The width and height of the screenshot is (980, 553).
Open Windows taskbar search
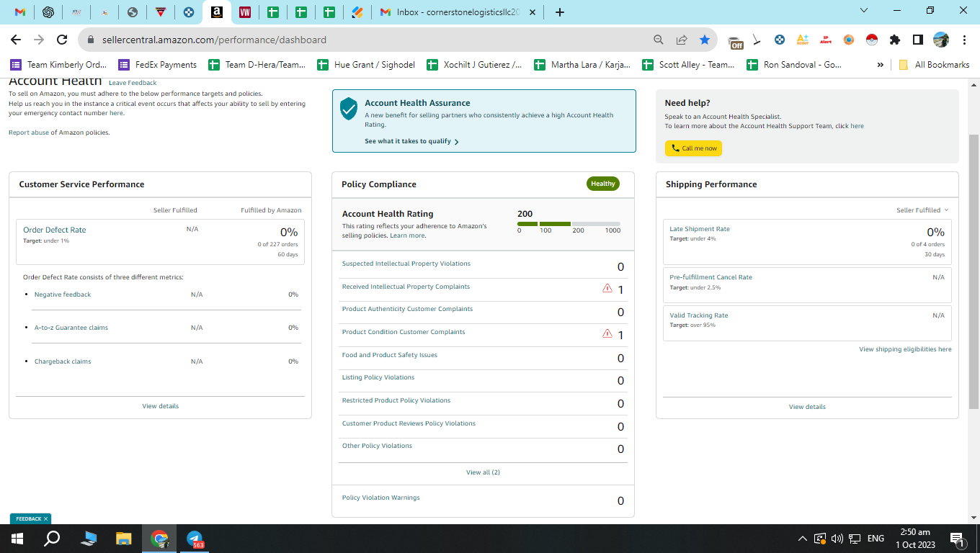[x=52, y=539]
